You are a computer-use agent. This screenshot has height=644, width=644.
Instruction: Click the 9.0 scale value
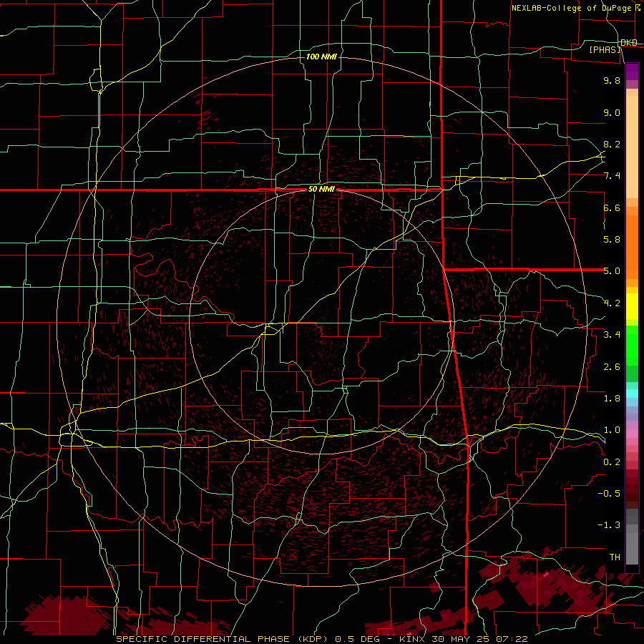[x=612, y=112]
